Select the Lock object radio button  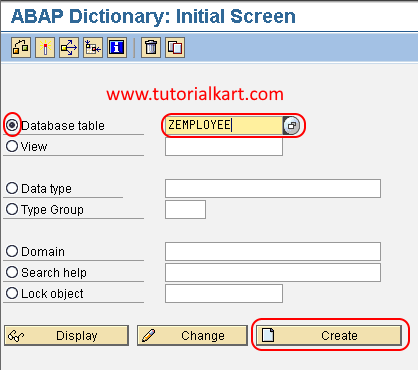[x=12, y=293]
